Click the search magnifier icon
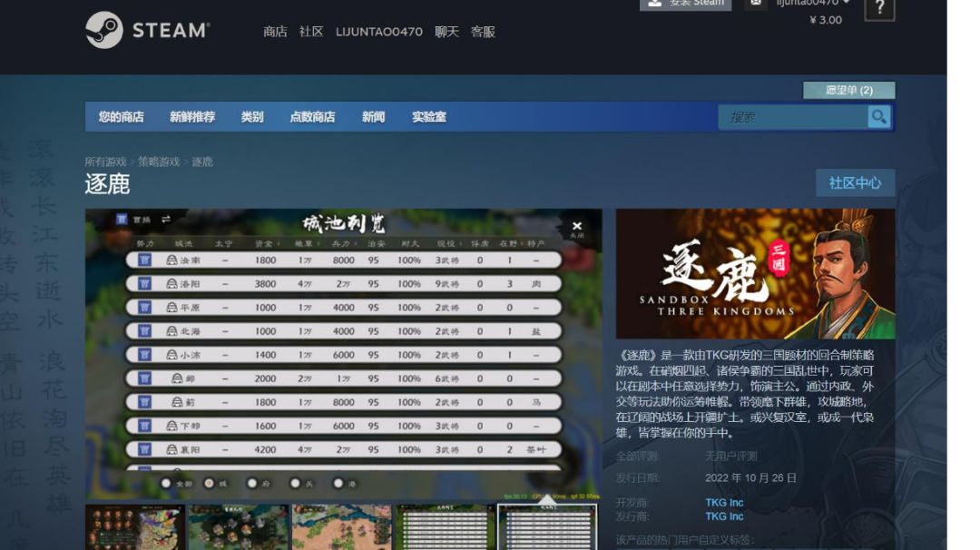 click(878, 117)
